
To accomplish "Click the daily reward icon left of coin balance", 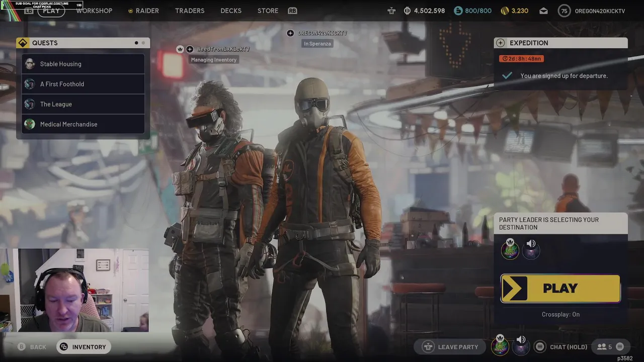I will pyautogui.click(x=391, y=11).
